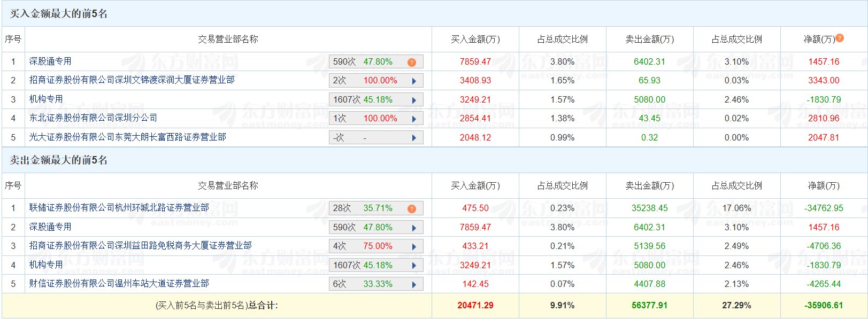Screen dimensions: 868x319
Task: Expand arrow in sell-table 深股通专用 590次 box
Action: pos(414,228)
